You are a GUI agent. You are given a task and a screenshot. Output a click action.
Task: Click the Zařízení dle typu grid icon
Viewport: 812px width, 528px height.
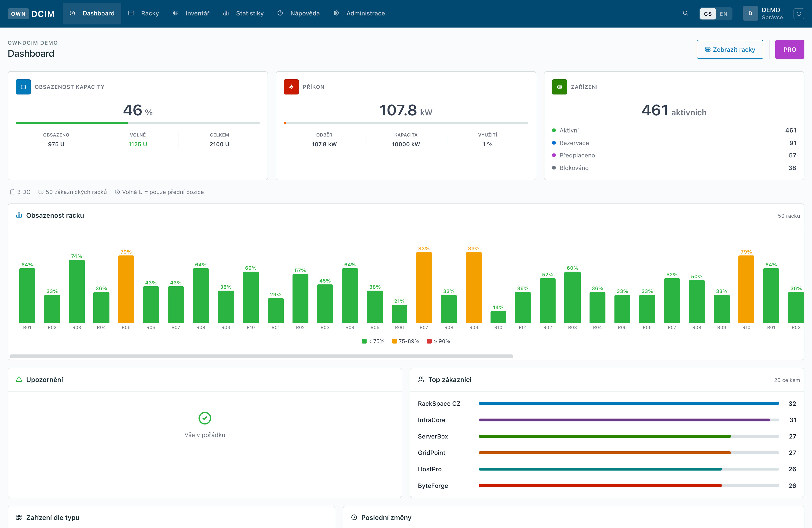[x=19, y=517]
